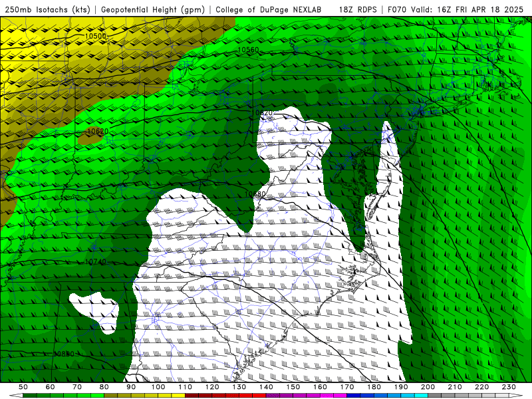The width and height of the screenshot is (532, 399).
Task: Select the 220 legend value
Action: [482, 387]
